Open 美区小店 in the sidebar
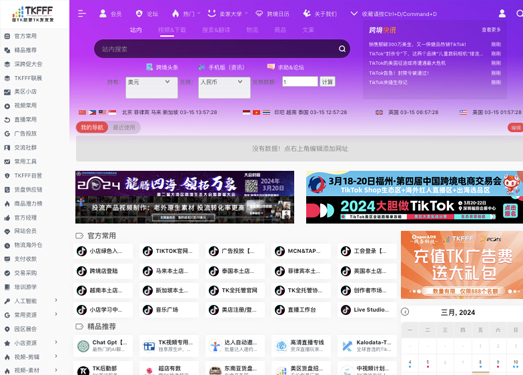Screen dimensions: 523x375 [x=25, y=92]
